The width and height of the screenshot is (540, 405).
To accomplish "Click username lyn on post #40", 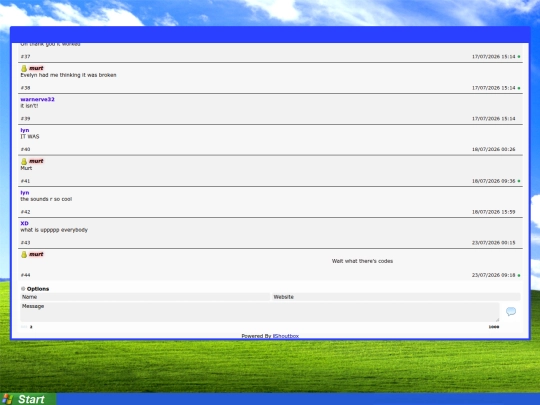I will (x=25, y=130).
